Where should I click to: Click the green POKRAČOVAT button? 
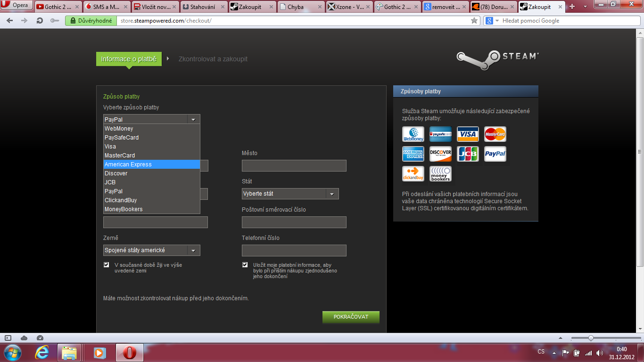coord(351,317)
